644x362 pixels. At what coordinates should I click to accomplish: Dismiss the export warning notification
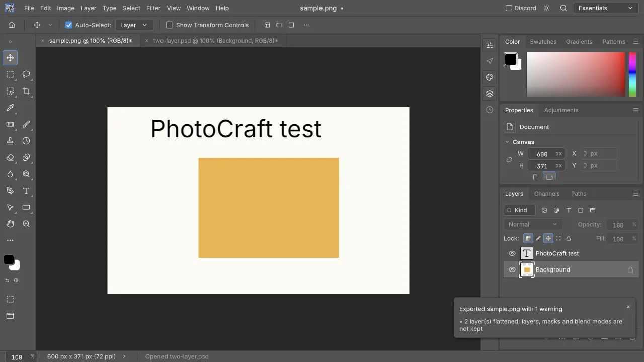(x=628, y=307)
